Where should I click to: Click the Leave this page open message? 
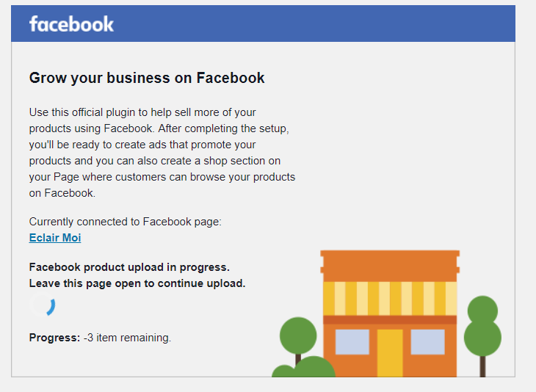[137, 283]
